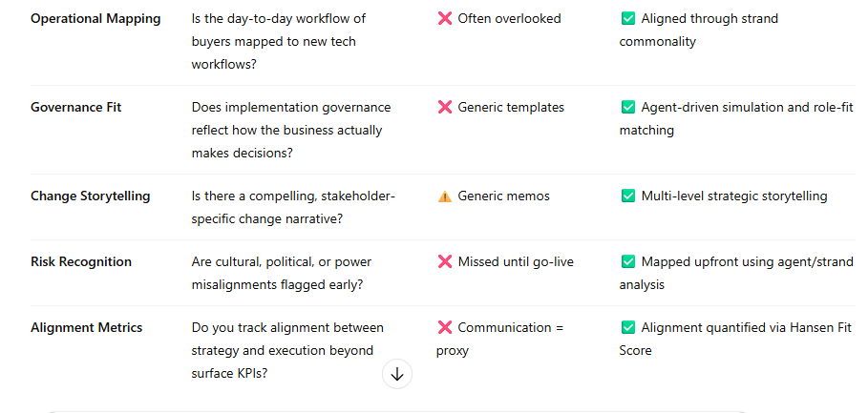Screen dimensions: 868x413
Task: Click green checkmark beside Agent-driven simulation
Action: [627, 108]
